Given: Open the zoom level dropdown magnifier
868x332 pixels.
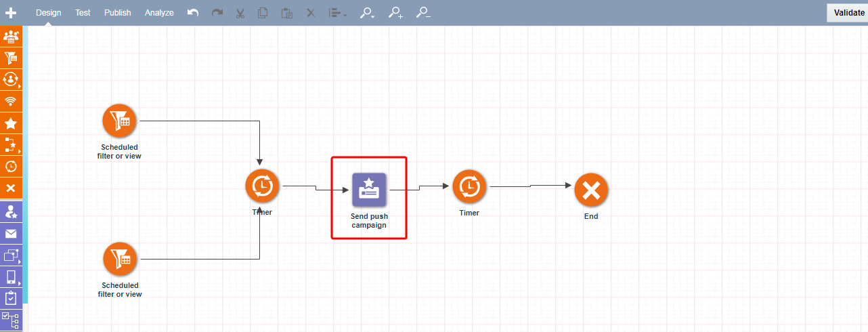Looking at the screenshot, I should coord(368,13).
